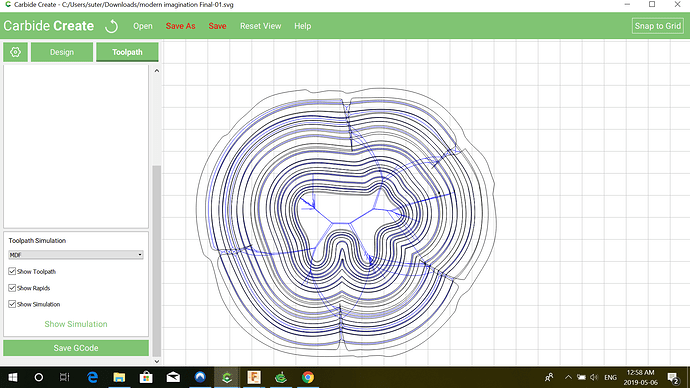Open Microsoft Edge from the taskbar
The height and width of the screenshot is (388, 690).
tap(92, 377)
